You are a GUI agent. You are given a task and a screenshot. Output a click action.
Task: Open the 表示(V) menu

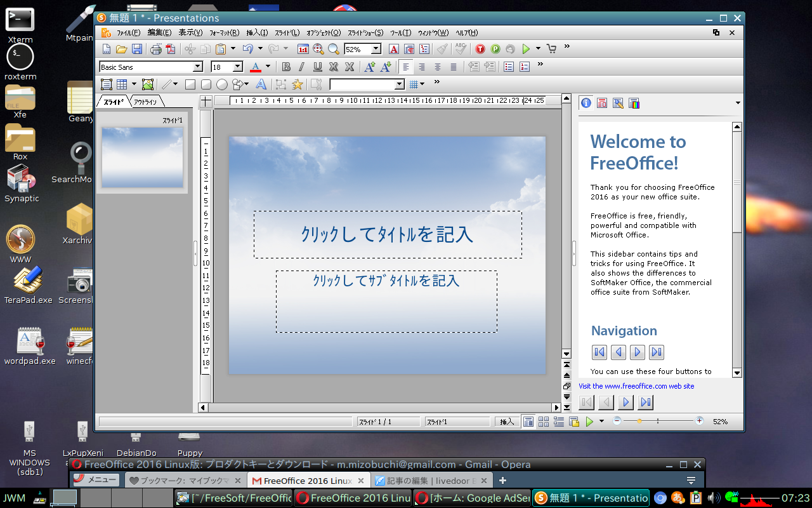click(190, 32)
